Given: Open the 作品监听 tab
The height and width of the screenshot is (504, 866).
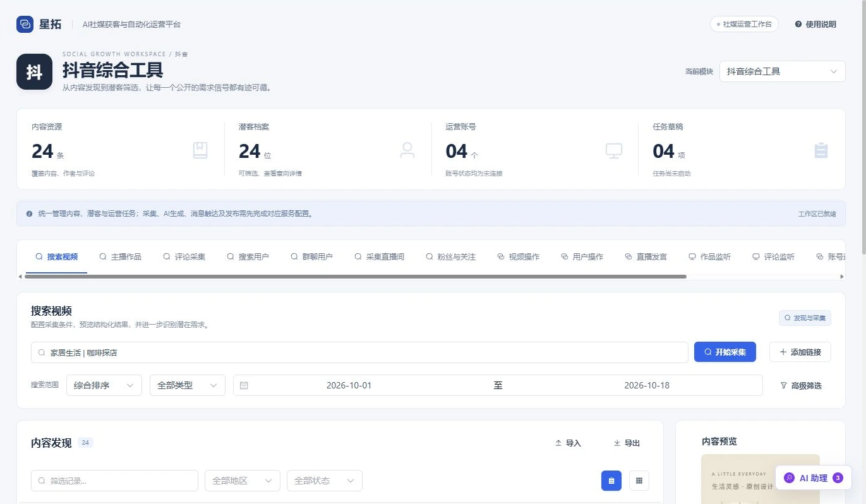Looking at the screenshot, I should click(x=710, y=256).
